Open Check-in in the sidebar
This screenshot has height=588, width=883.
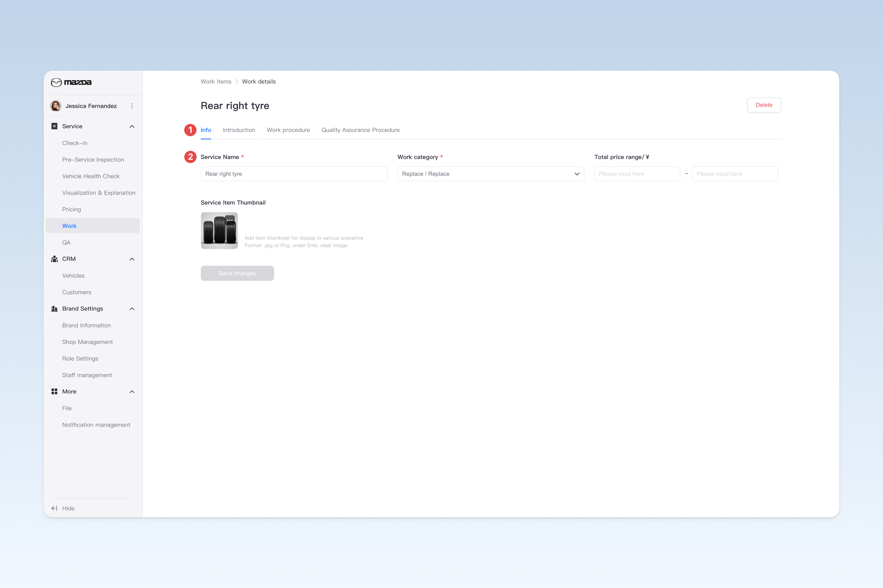pos(75,143)
